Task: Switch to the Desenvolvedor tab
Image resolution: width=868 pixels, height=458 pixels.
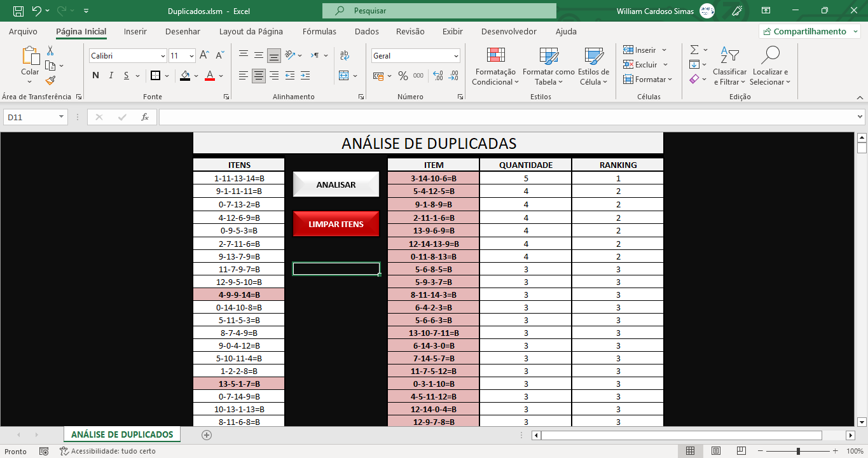Action: point(509,31)
